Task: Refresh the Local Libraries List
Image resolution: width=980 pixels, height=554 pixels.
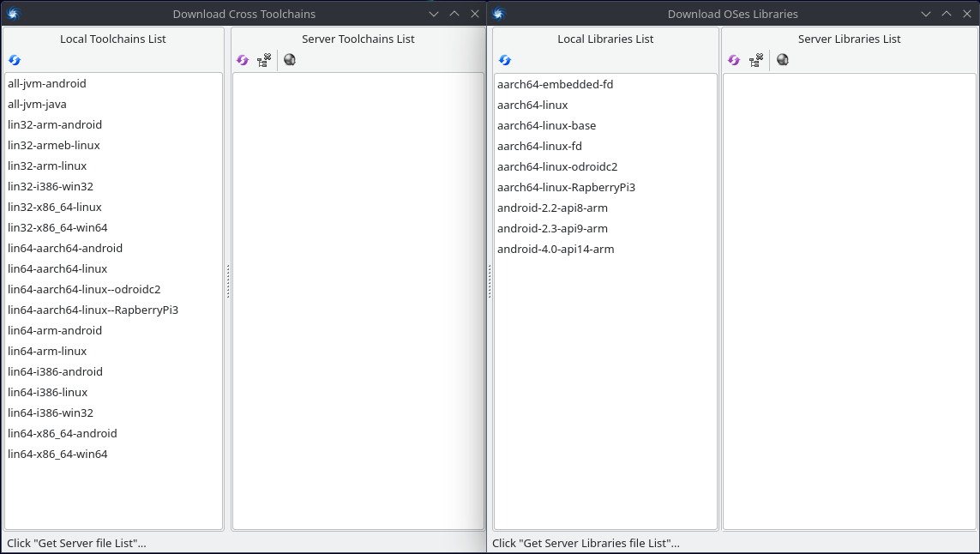Action: pos(505,60)
